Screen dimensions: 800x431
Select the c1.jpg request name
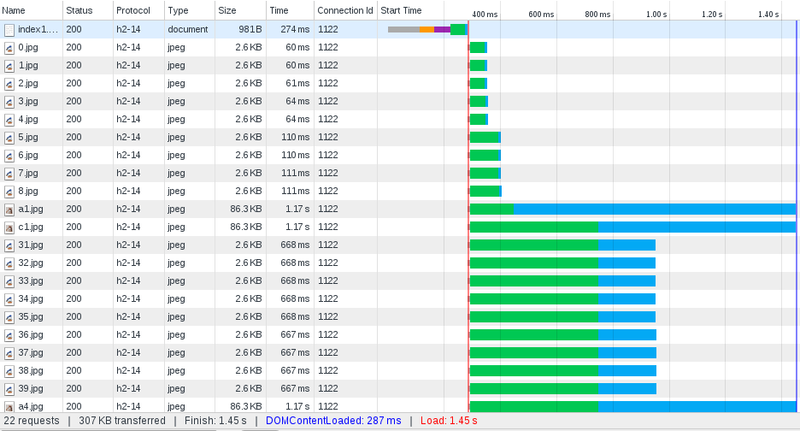(31, 227)
